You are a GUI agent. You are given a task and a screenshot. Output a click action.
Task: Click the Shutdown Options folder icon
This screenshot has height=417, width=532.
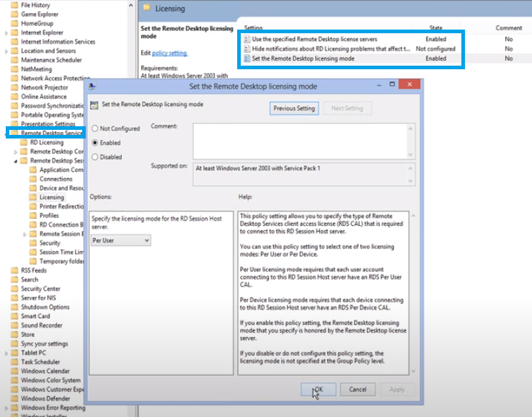click(x=14, y=307)
